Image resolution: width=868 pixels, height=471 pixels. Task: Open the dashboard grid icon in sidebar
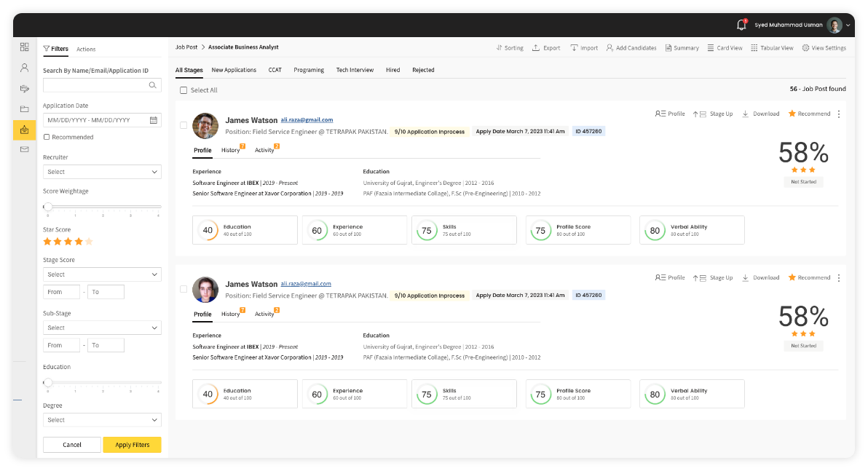[25, 47]
